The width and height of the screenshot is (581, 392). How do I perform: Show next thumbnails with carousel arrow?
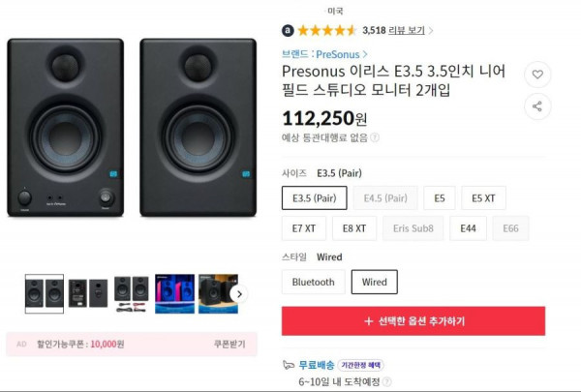click(239, 294)
